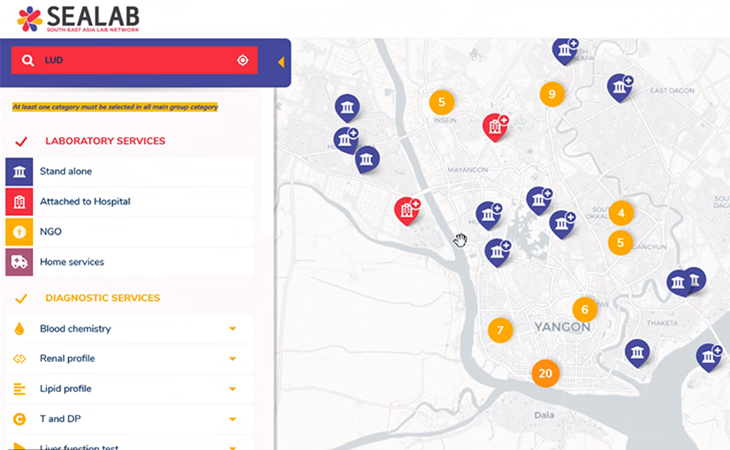This screenshot has width=730, height=450.
Task: Expand the Renal profile dropdown arrow
Action: [233, 359]
